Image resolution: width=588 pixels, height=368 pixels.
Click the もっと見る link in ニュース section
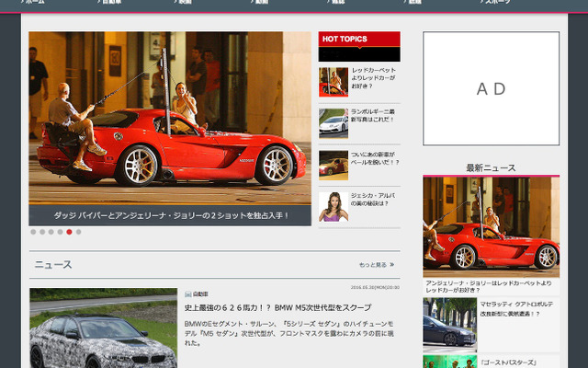click(373, 265)
